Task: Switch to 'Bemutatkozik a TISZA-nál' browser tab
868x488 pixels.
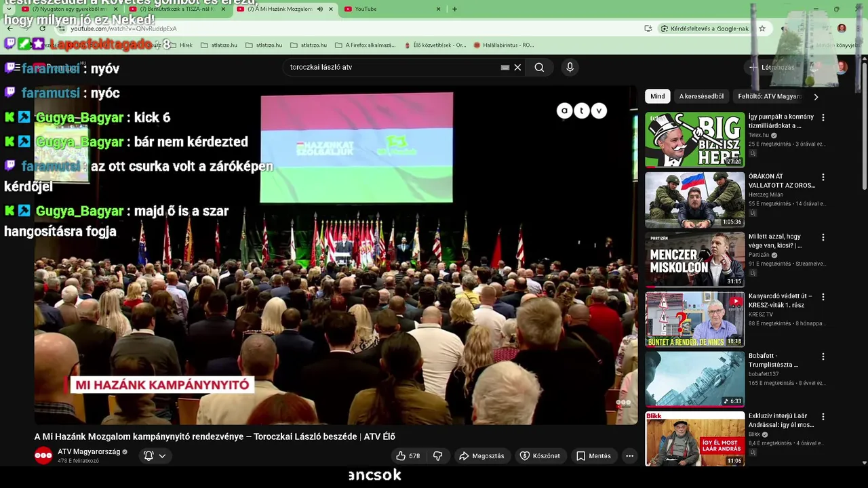Action: coord(176,9)
